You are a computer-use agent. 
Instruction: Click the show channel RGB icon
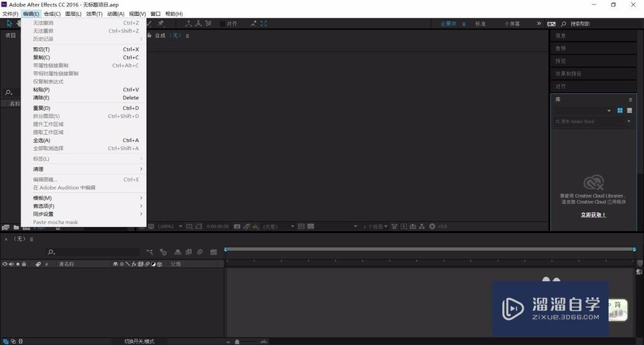pos(256,227)
